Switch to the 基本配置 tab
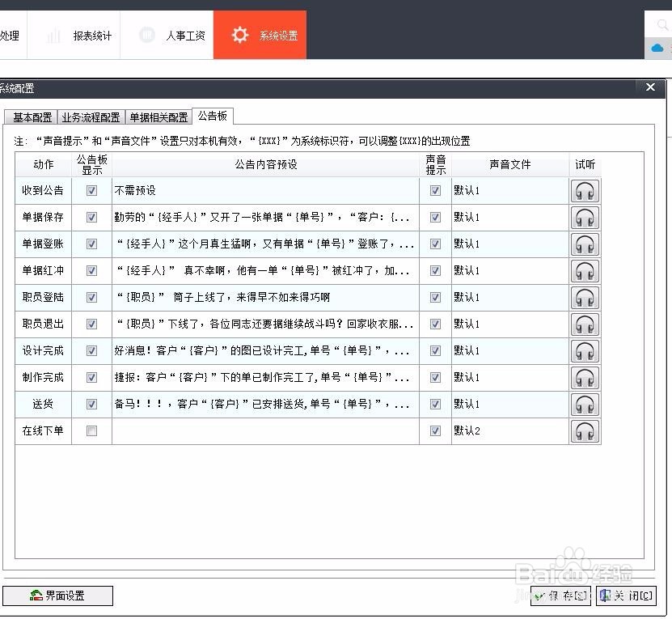 click(x=30, y=116)
